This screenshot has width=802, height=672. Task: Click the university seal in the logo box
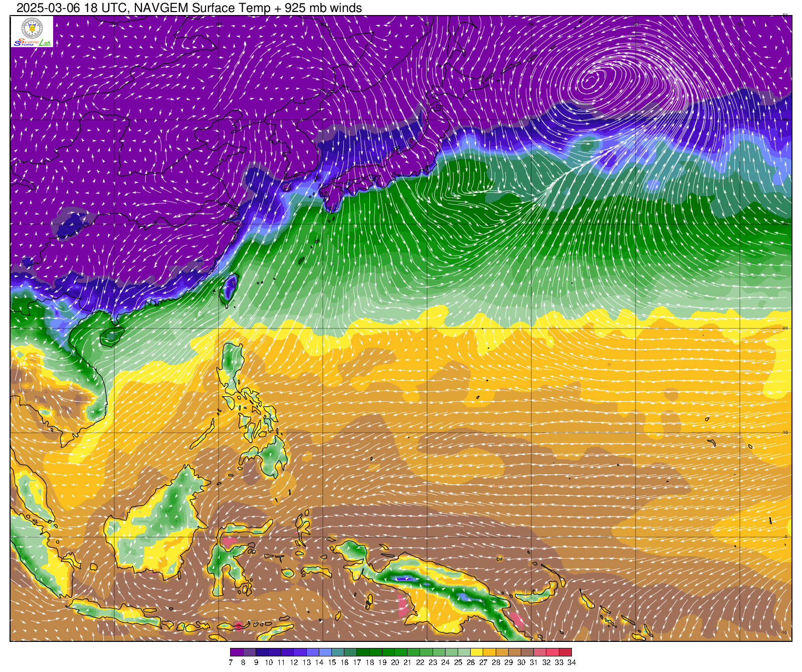pos(32,28)
